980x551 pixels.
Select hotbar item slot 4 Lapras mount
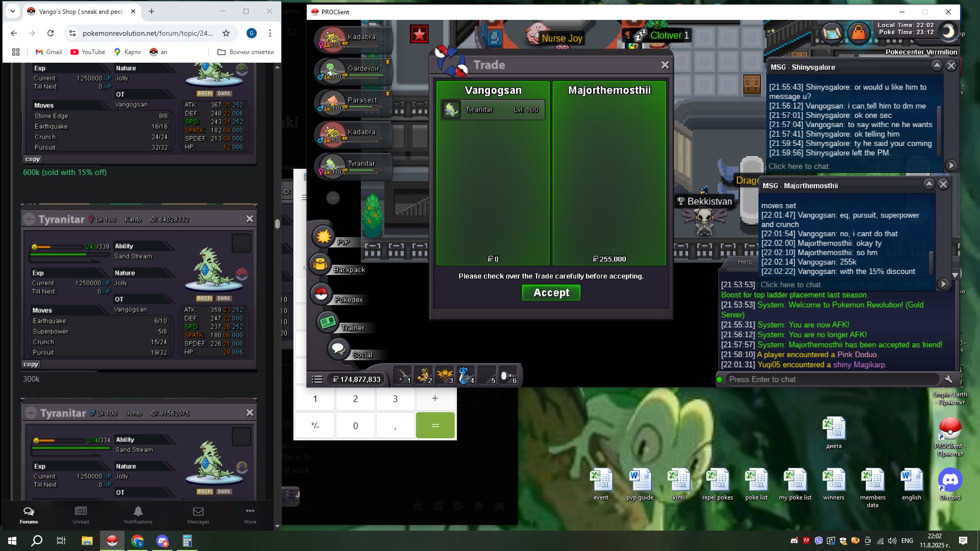click(x=466, y=376)
